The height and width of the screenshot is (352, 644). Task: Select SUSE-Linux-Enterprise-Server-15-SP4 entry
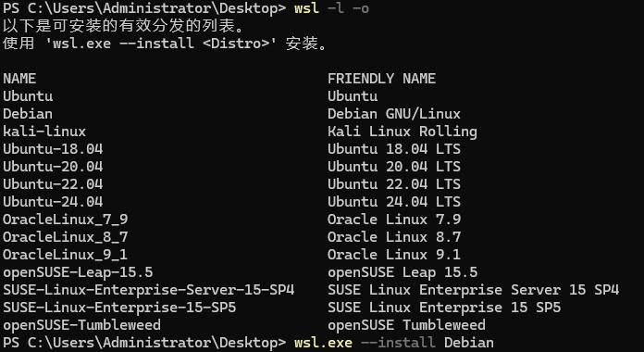149,290
